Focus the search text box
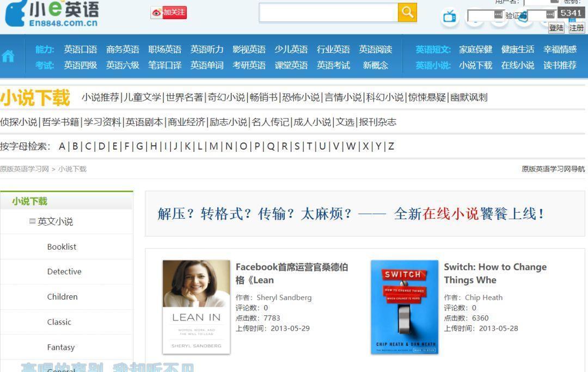Image resolution: width=588 pixels, height=372 pixels. tap(328, 13)
